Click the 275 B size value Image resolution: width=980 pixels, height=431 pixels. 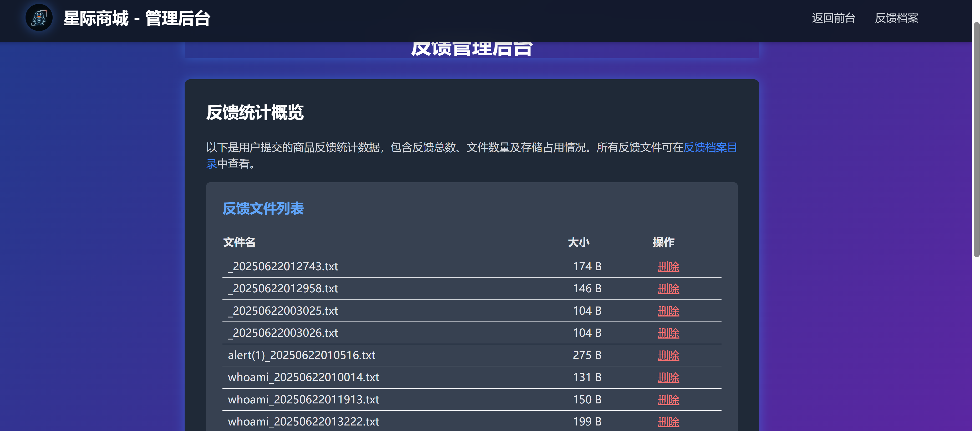(587, 355)
